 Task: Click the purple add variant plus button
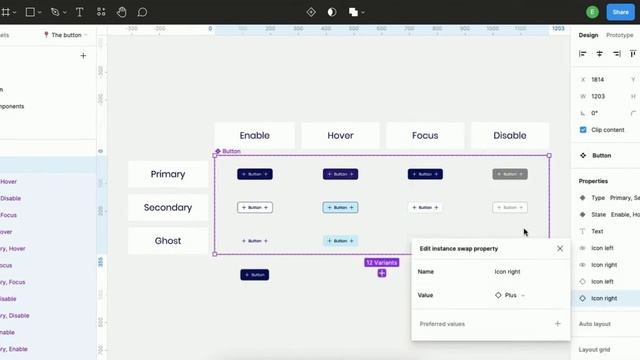(x=382, y=273)
